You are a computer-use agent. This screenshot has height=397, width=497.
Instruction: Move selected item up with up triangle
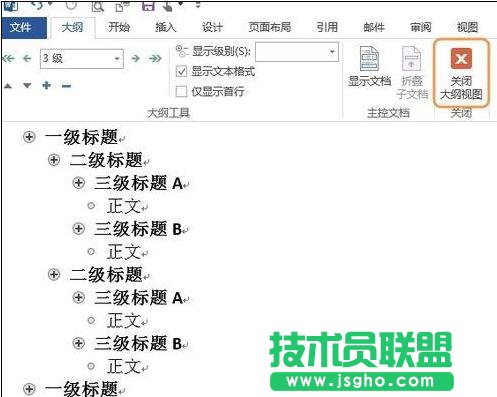8,86
